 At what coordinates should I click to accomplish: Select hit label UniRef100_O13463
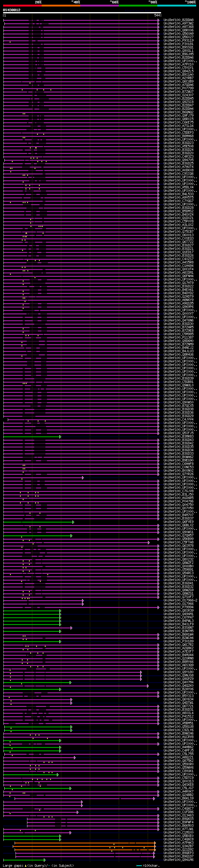pos(178,816)
